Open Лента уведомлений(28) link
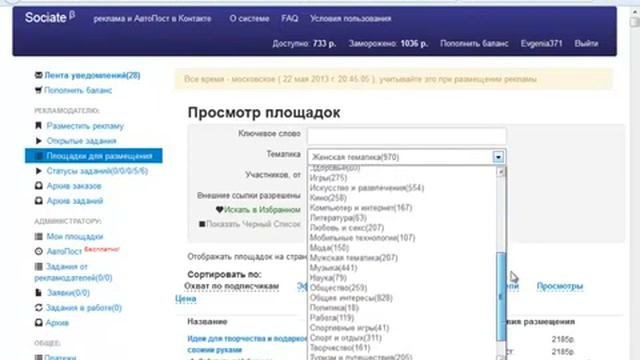 [92, 75]
